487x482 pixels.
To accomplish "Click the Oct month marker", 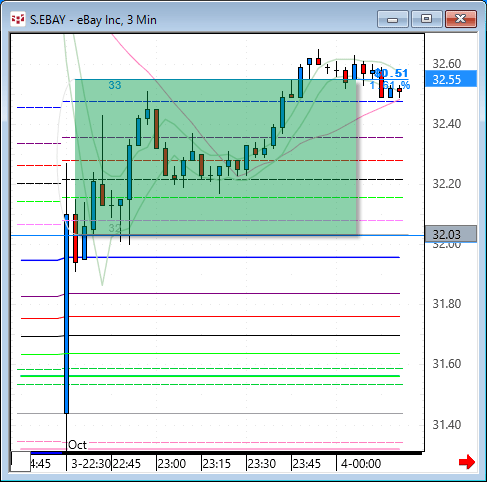I will pos(77,445).
